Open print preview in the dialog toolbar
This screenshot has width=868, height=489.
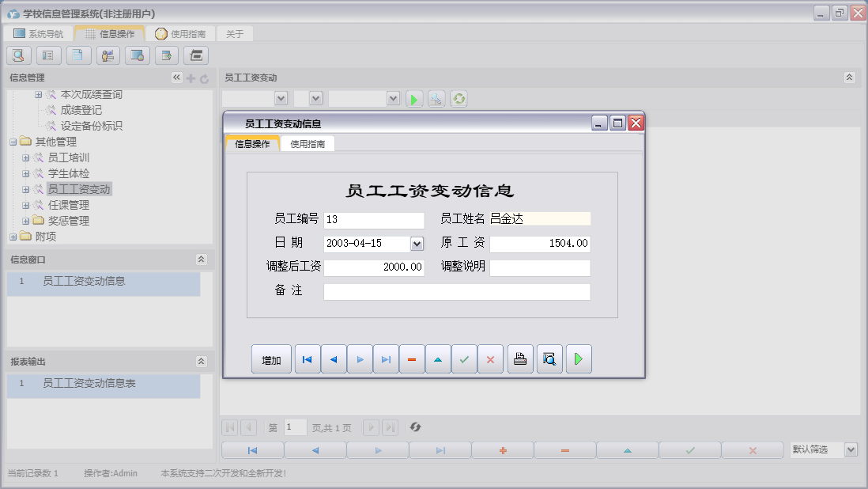point(549,359)
